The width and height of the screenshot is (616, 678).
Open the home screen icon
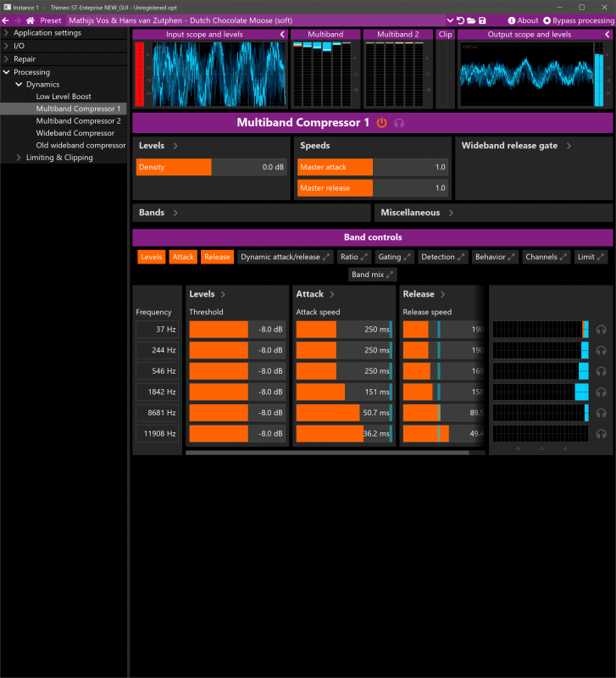tap(31, 20)
